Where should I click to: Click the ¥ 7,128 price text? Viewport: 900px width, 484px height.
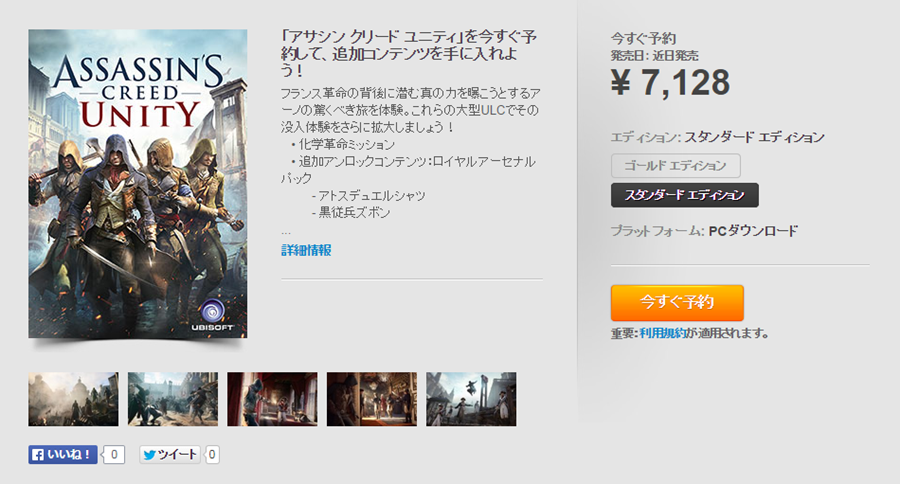click(x=670, y=83)
